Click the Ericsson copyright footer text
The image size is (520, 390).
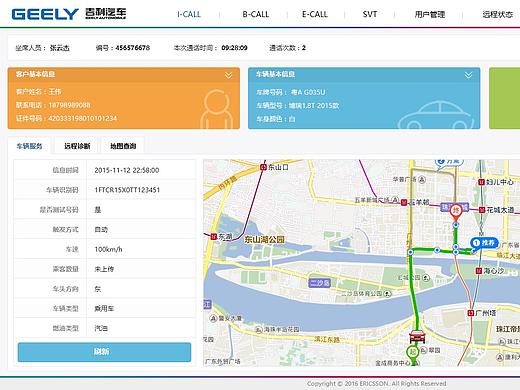pos(376,384)
